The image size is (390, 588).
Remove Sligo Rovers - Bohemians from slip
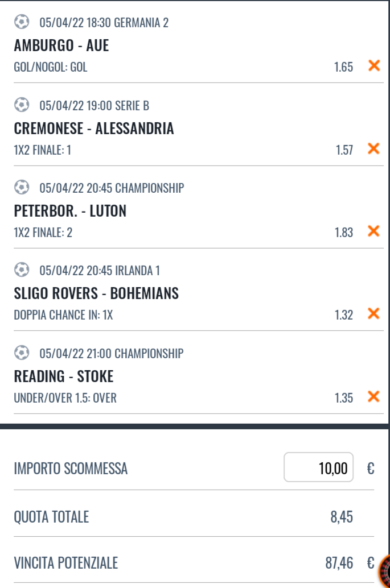374,313
